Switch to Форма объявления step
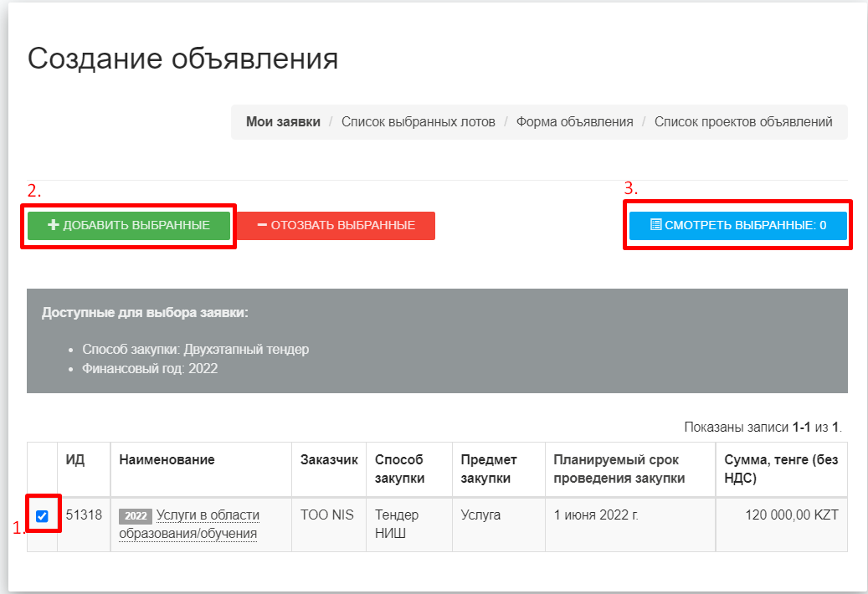This screenshot has height=594, width=868. tap(574, 122)
